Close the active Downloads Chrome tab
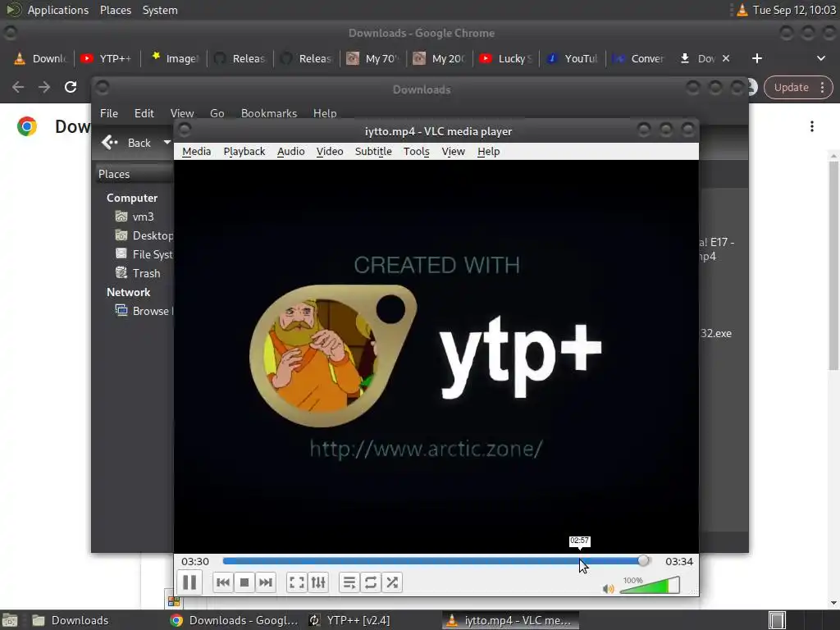The image size is (840, 630). 726,58
